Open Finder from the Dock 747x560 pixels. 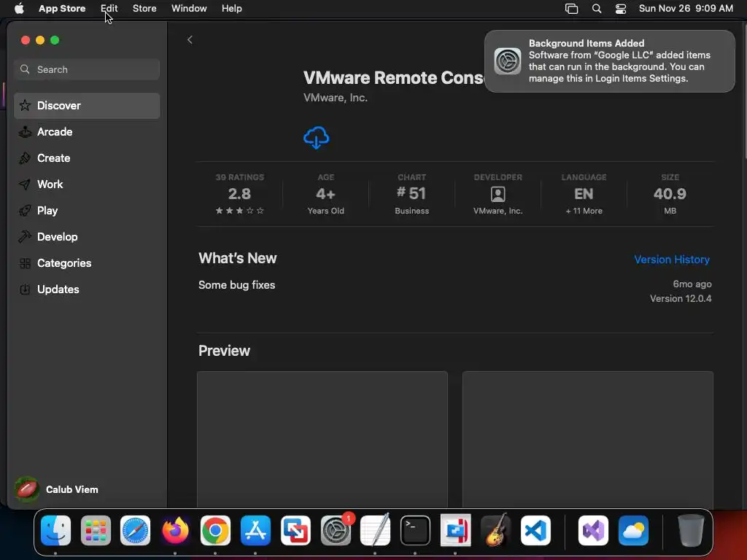click(x=55, y=531)
